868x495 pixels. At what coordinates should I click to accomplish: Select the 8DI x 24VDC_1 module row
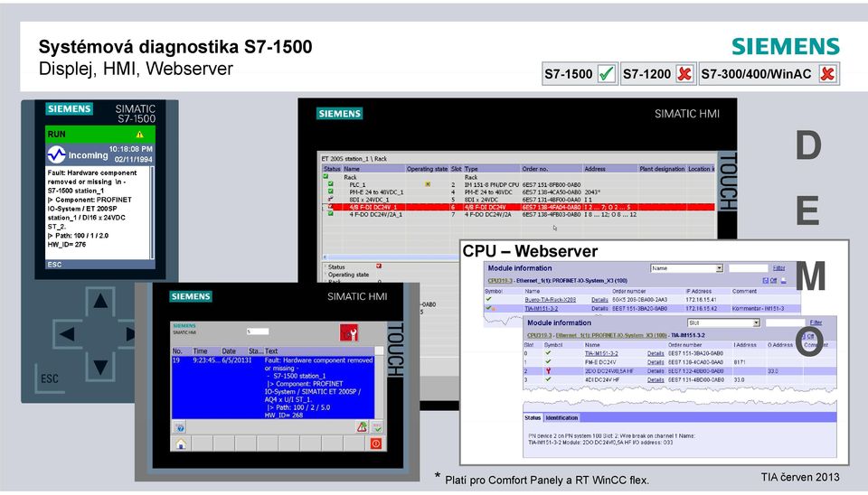[x=518, y=199]
